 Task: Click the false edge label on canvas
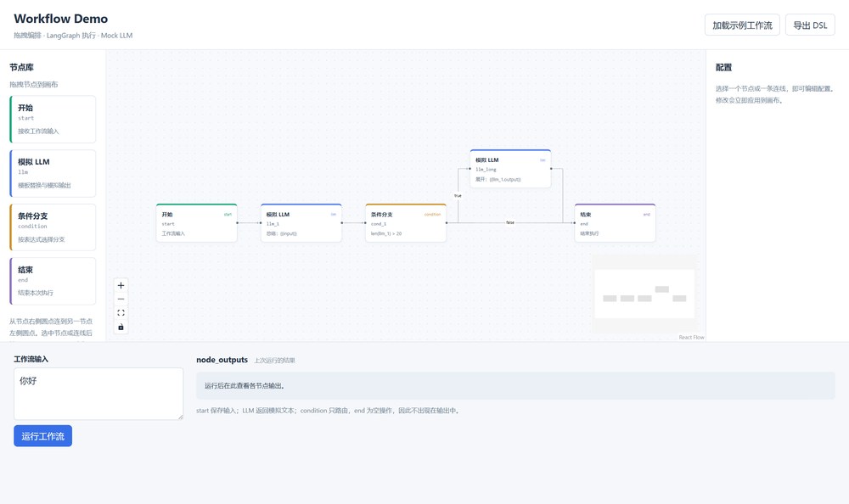[x=510, y=222]
